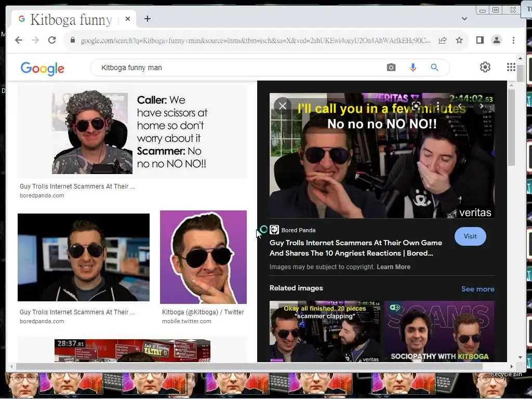Screen dimensions: 532x399
Task: Reload the current page
Action: [52, 40]
